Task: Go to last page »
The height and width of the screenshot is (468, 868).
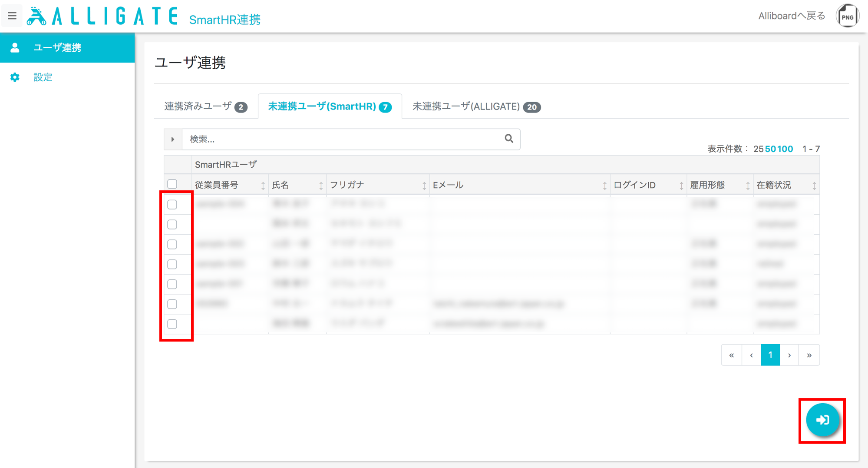Action: (x=809, y=355)
